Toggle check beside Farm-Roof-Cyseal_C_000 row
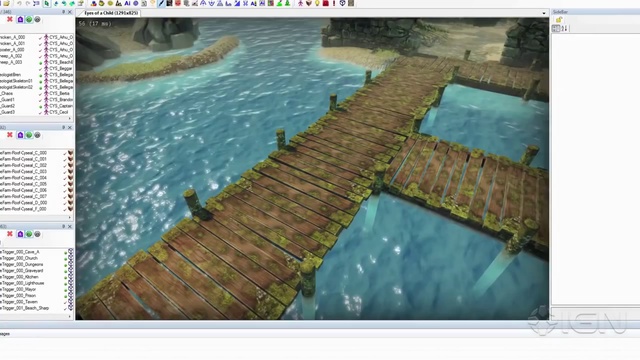The image size is (640, 360). tap(65, 153)
